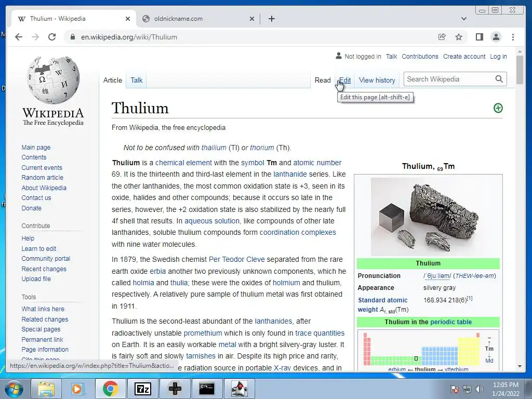Open the browser side panel icon
This screenshot has height=399, width=532.
point(480,37)
